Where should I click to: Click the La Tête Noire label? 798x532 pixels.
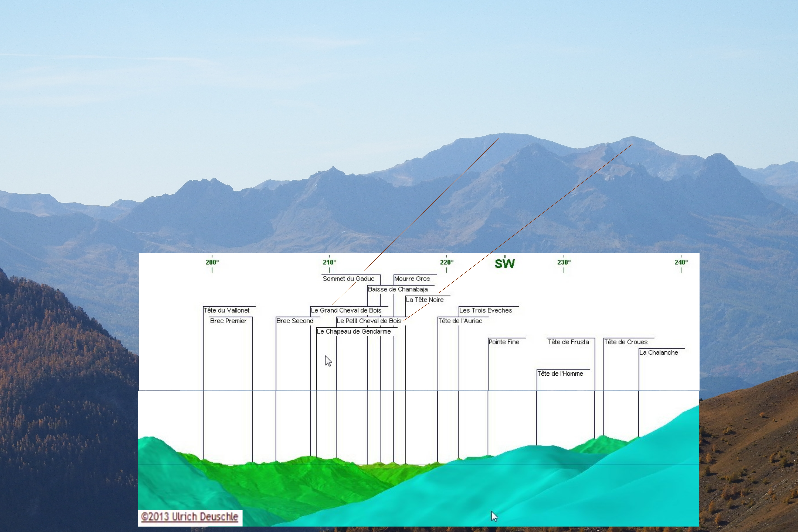pos(424,300)
